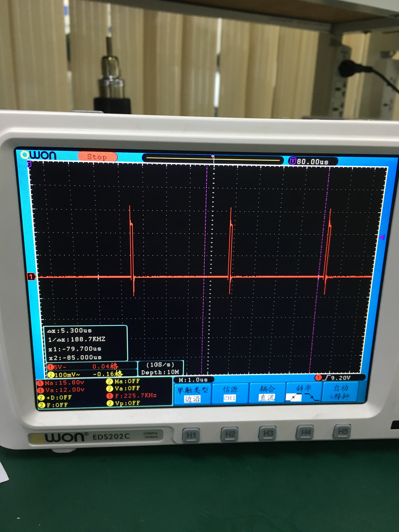
Task: Tap the trigger position marker in memory bar
Action: (213, 157)
